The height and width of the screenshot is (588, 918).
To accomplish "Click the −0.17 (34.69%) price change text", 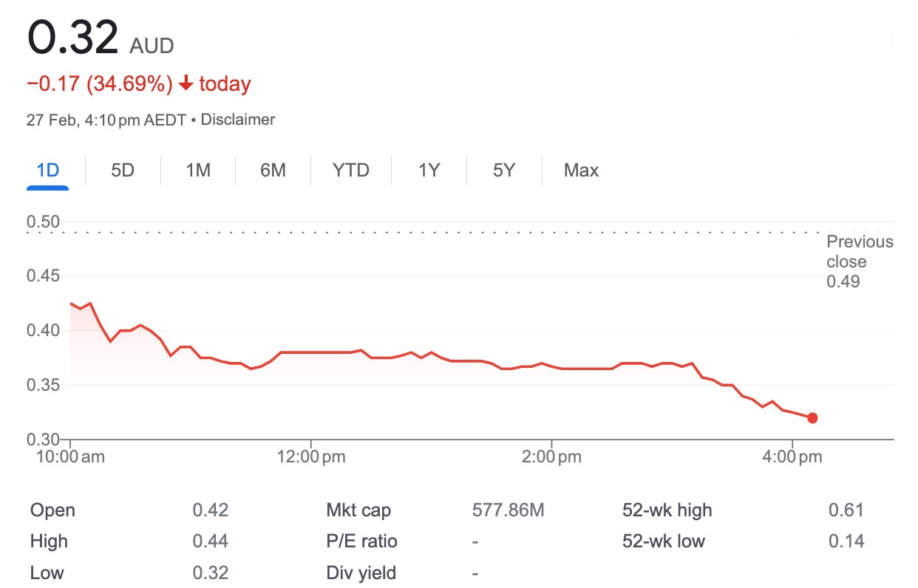I will (100, 84).
